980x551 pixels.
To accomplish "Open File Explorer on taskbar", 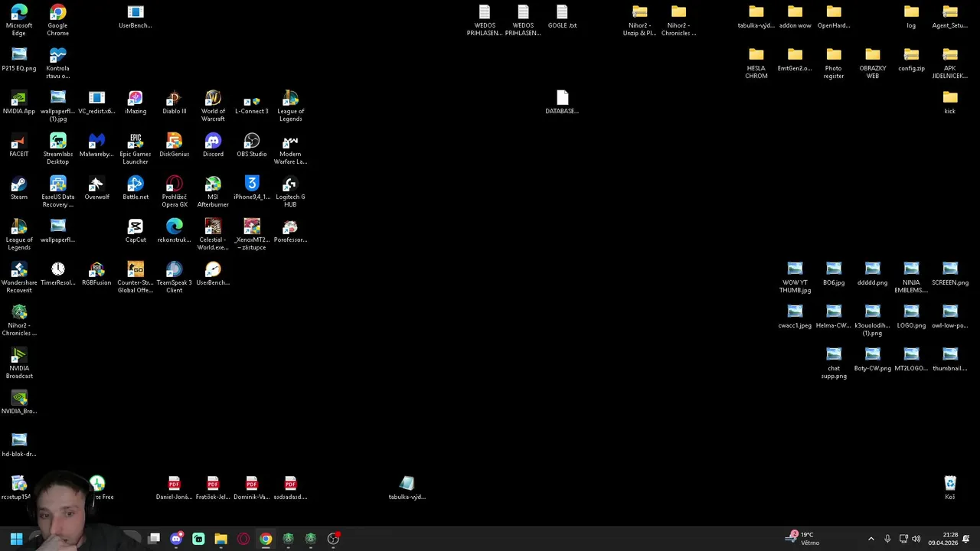I will [220, 539].
